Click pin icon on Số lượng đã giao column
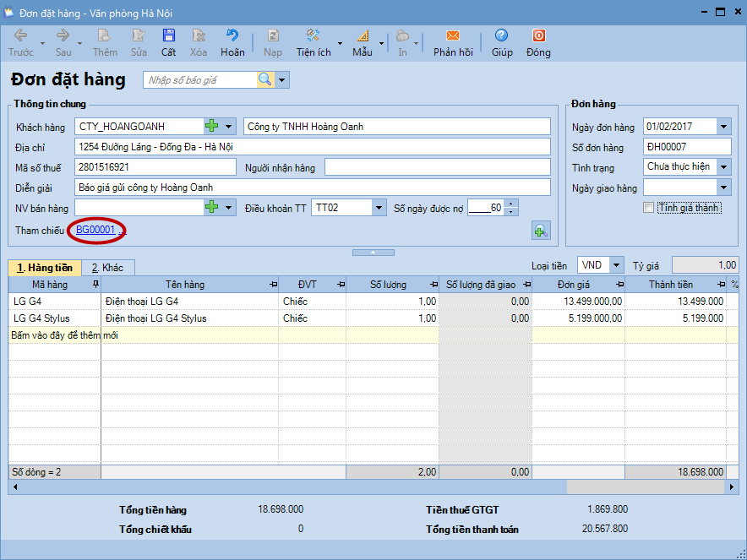Image resolution: width=747 pixels, height=560 pixels. click(x=526, y=285)
